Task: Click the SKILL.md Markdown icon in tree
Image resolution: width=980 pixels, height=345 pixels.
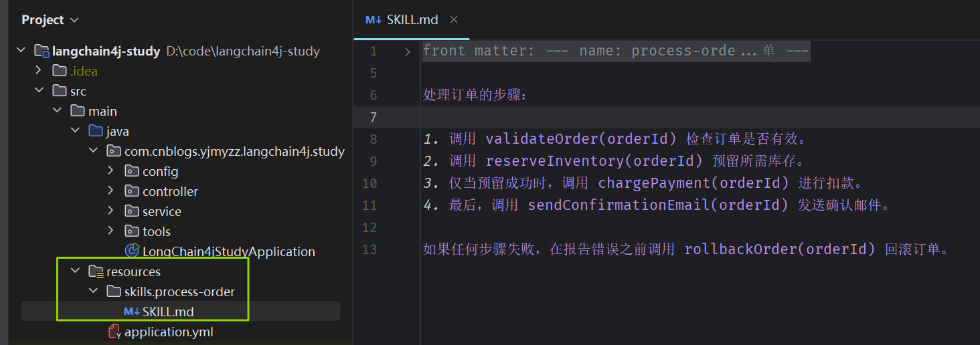Action: pyautogui.click(x=132, y=312)
